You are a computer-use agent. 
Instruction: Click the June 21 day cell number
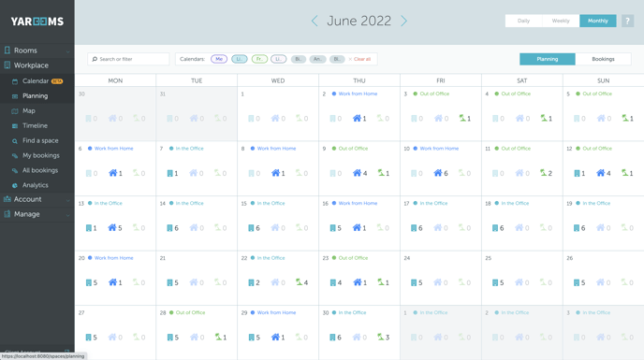pyautogui.click(x=163, y=258)
